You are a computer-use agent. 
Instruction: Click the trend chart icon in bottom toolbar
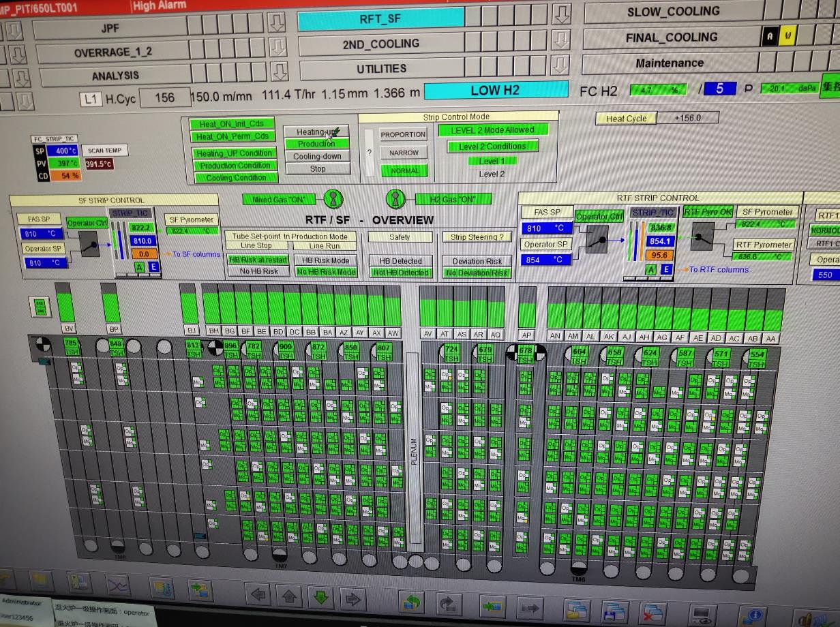pos(118,585)
